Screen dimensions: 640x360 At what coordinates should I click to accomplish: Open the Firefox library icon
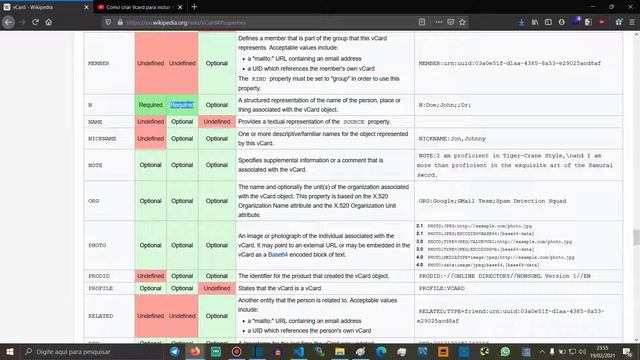click(535, 22)
